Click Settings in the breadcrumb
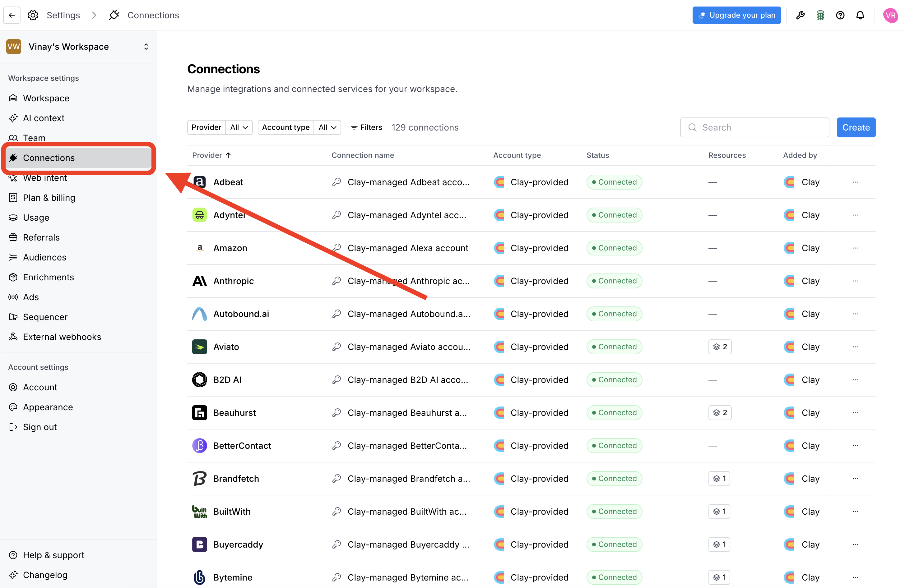The height and width of the screenshot is (588, 905). [x=63, y=15]
